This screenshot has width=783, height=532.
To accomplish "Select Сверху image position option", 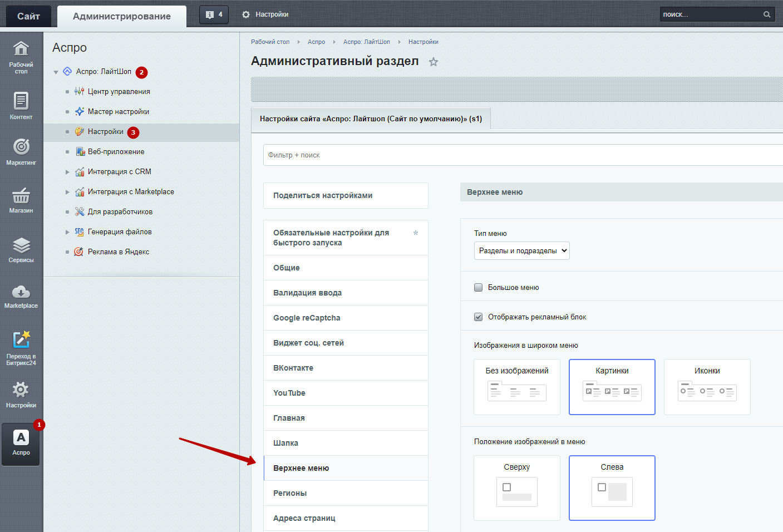I will pos(517,488).
